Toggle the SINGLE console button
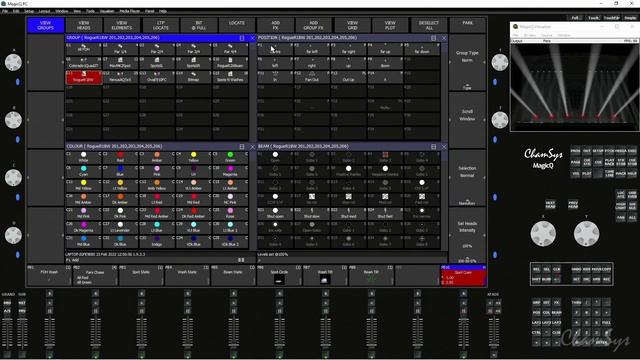The image size is (640, 360). click(x=632, y=206)
